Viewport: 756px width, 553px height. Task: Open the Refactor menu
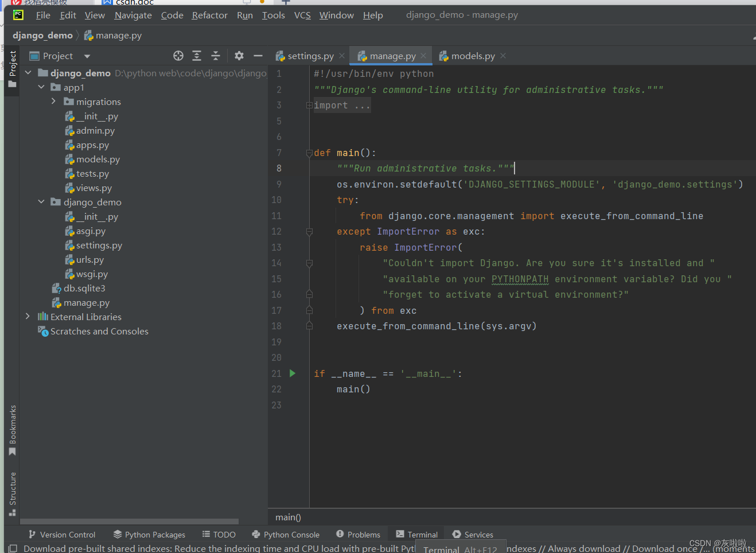[209, 15]
